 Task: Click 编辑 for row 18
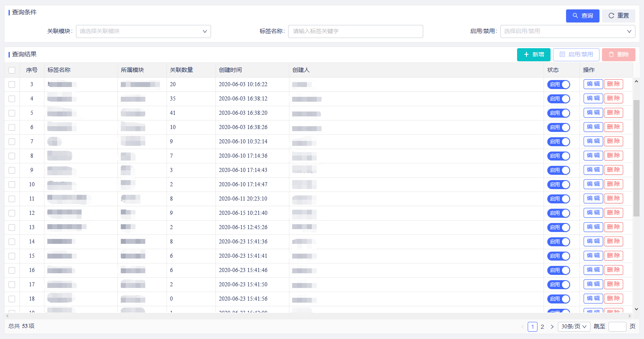pos(593,299)
